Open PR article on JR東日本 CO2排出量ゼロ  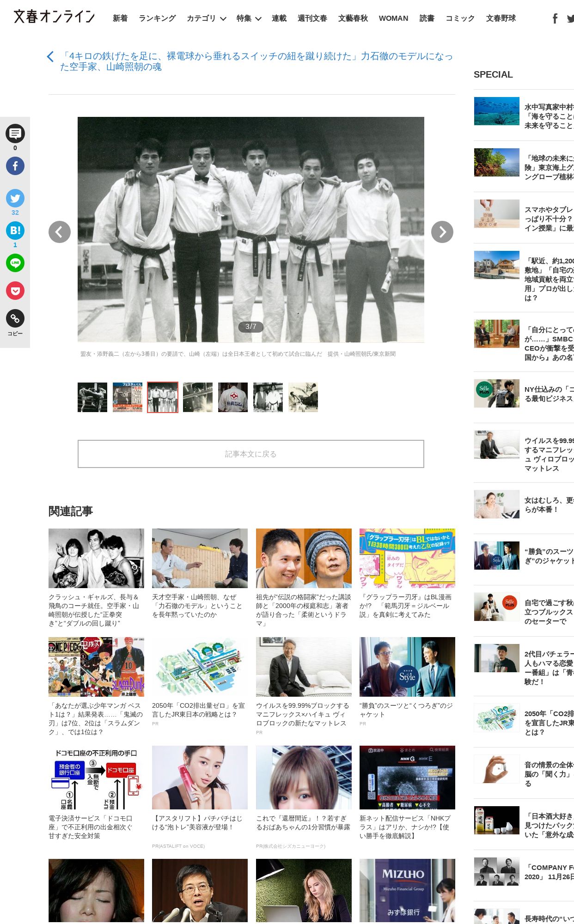pos(200,682)
